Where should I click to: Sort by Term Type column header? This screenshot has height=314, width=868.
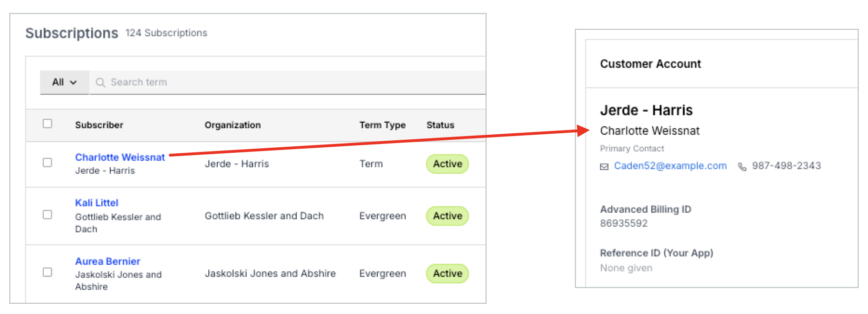point(382,125)
